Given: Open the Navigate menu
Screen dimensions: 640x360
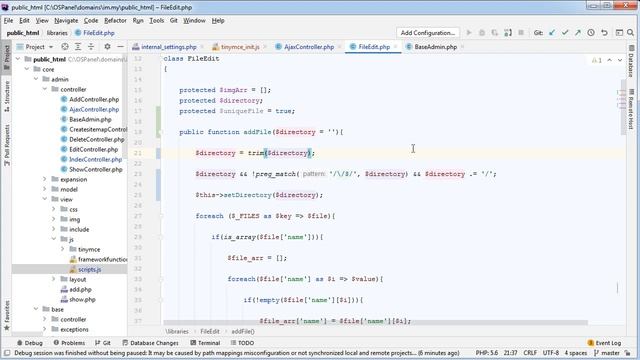Looking at the screenshot, I should pos(66,20).
